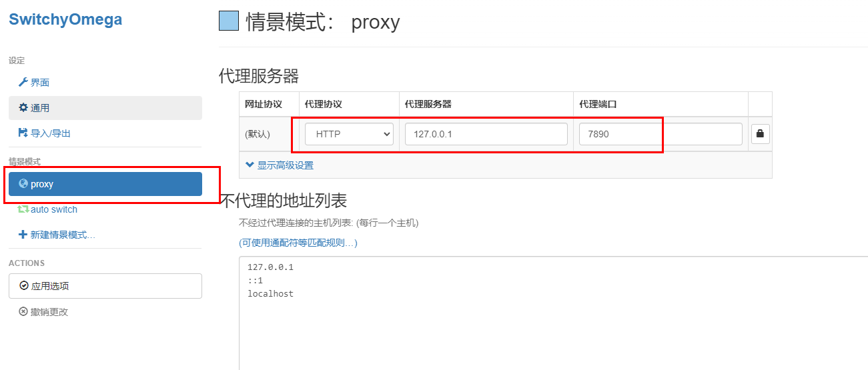Click the green auto switch arrows icon
Image resolution: width=868 pixels, height=370 pixels.
23,209
